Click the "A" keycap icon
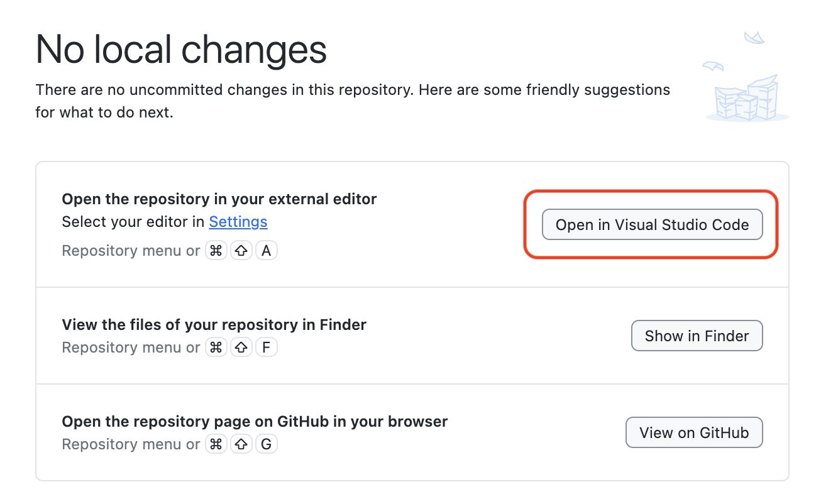 coord(267,250)
